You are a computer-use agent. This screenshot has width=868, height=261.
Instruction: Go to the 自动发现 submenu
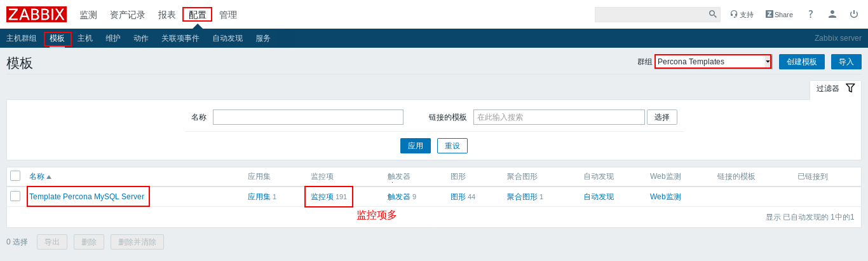point(227,38)
